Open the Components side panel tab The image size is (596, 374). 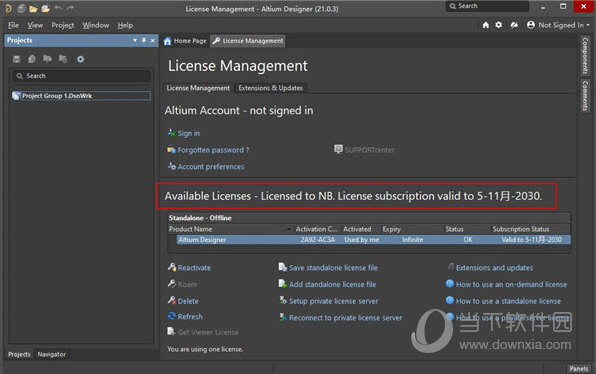pos(585,55)
